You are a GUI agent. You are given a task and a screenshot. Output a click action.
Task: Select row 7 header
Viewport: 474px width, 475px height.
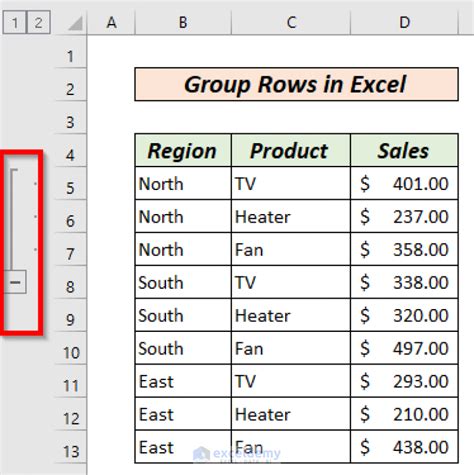pyautogui.click(x=70, y=250)
